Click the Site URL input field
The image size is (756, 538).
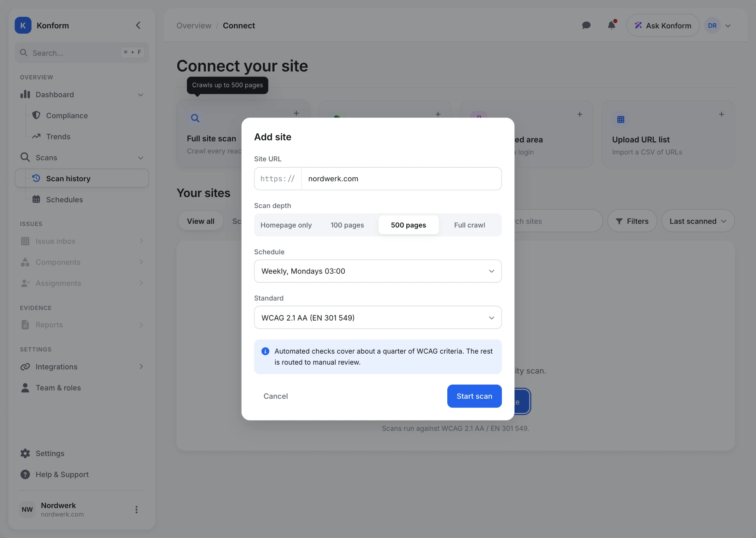(401, 179)
